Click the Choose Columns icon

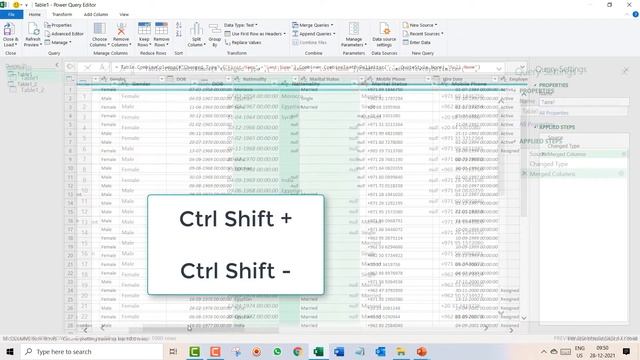99,34
